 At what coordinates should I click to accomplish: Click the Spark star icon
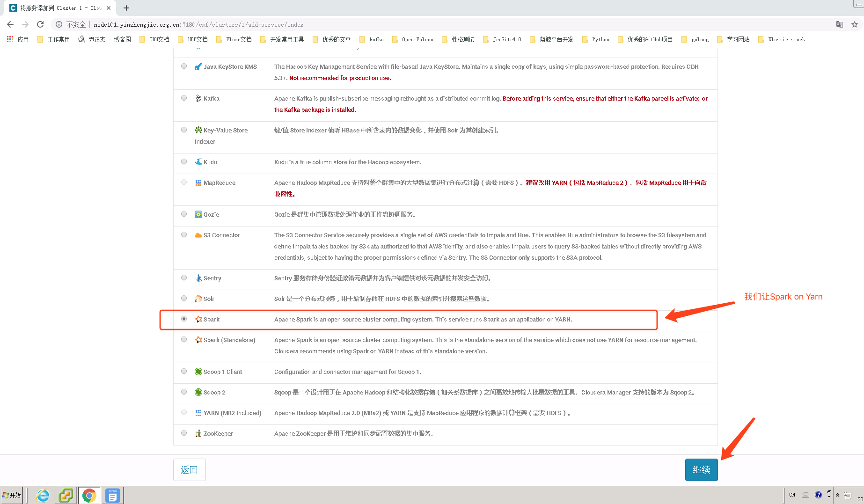(198, 319)
